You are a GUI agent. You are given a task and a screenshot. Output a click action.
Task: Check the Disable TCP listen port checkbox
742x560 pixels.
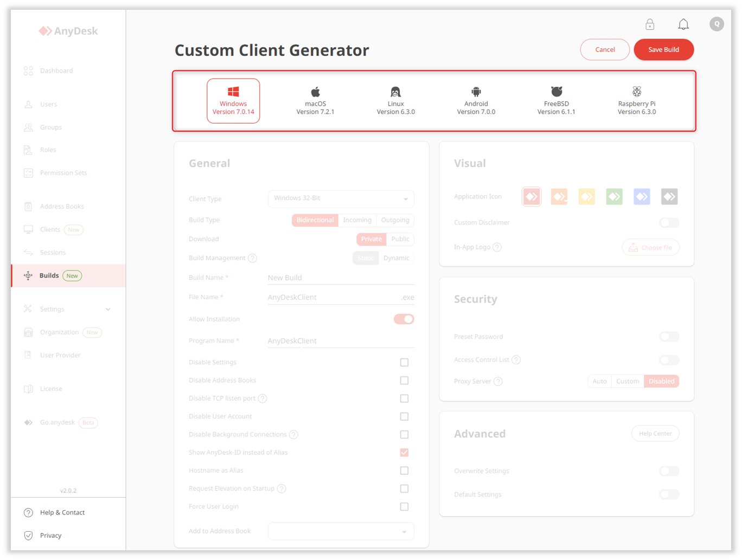click(x=404, y=398)
